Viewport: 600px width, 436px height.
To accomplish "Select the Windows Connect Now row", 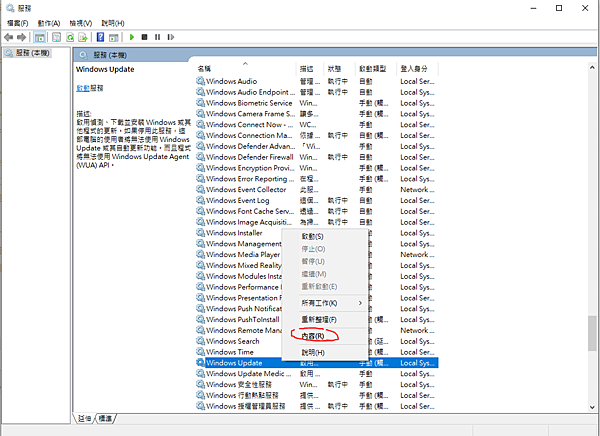I will click(317, 124).
